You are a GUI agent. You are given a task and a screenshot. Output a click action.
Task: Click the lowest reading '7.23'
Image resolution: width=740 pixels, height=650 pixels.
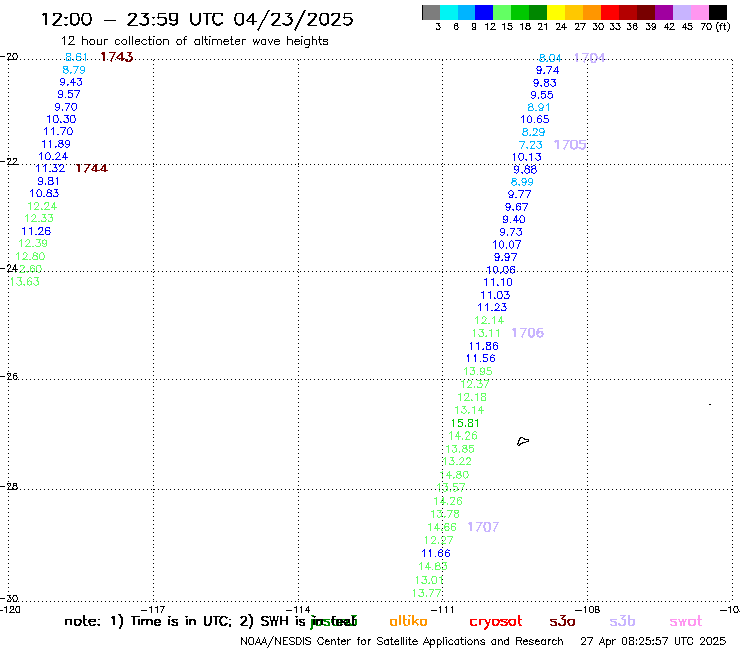(530, 145)
